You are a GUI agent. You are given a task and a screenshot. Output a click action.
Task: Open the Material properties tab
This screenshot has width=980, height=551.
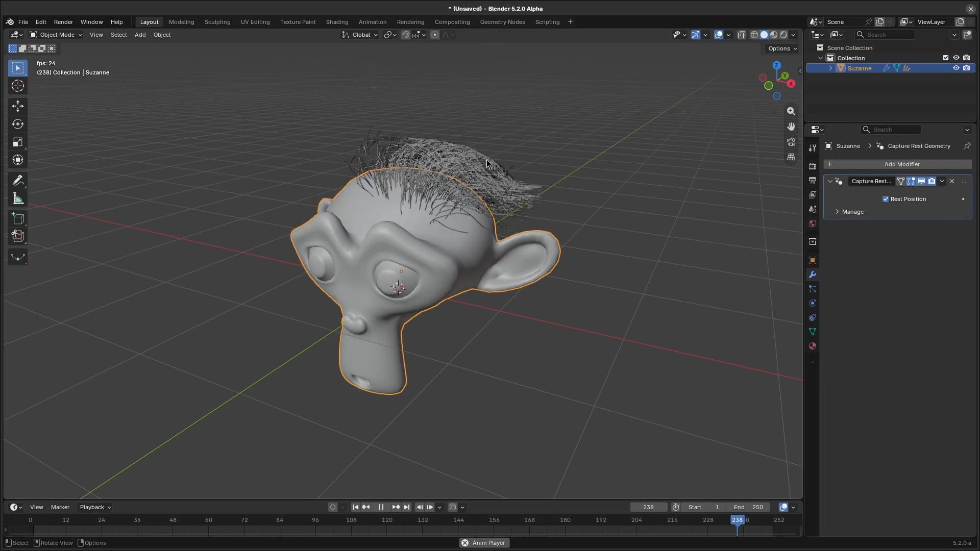813,346
